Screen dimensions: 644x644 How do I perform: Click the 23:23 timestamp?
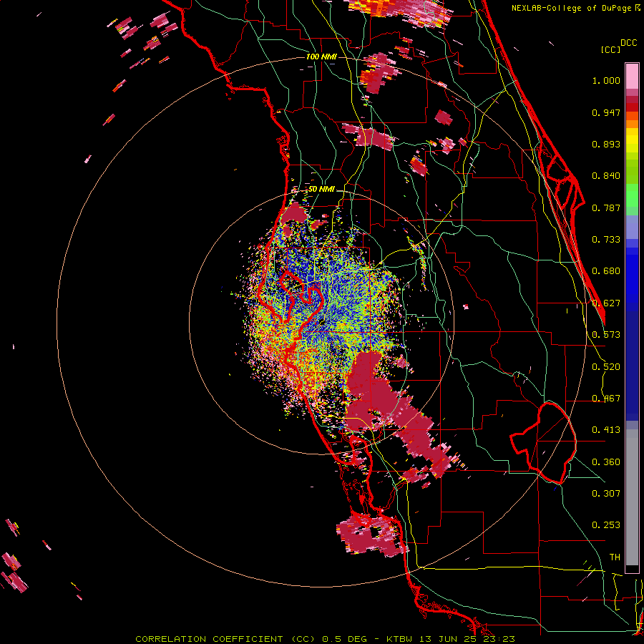[x=500, y=639]
